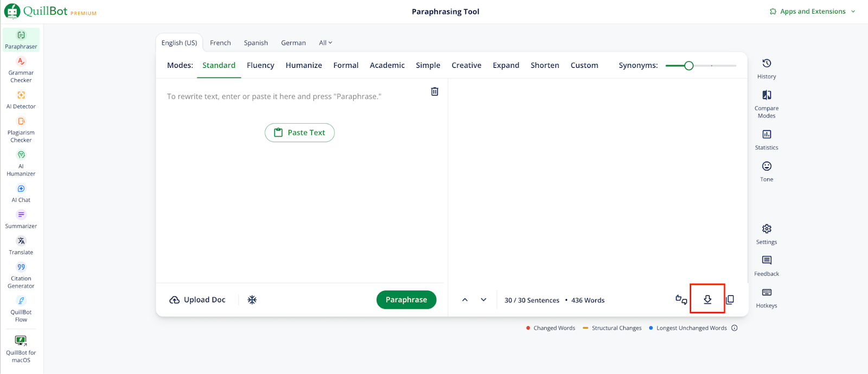Click the Paste Text button
This screenshot has height=374, width=868.
[x=299, y=132]
